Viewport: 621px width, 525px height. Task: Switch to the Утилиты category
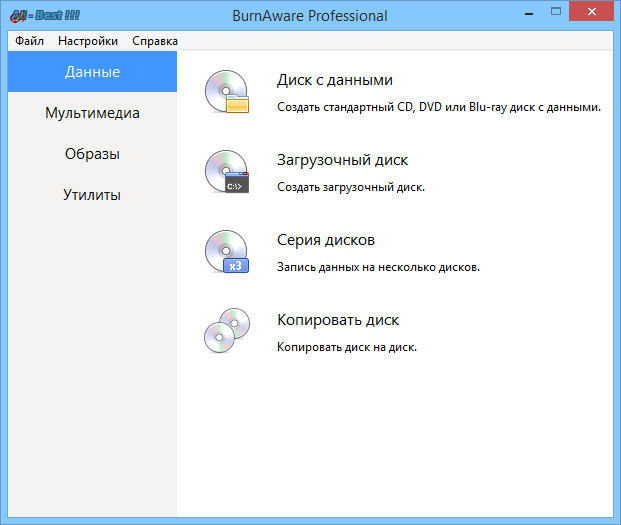(x=92, y=195)
